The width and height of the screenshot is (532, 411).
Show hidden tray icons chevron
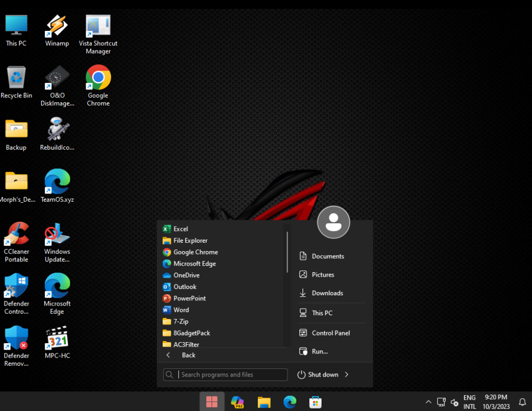click(x=429, y=402)
